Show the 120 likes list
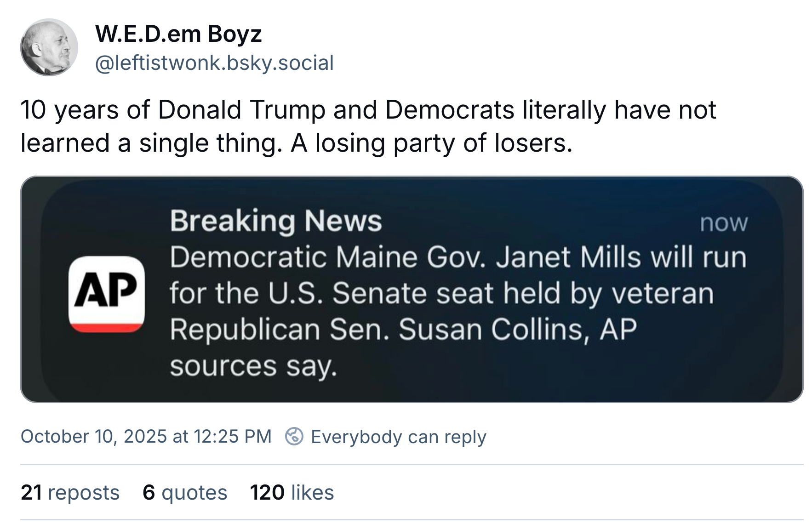This screenshot has width=812, height=524. 292,492
